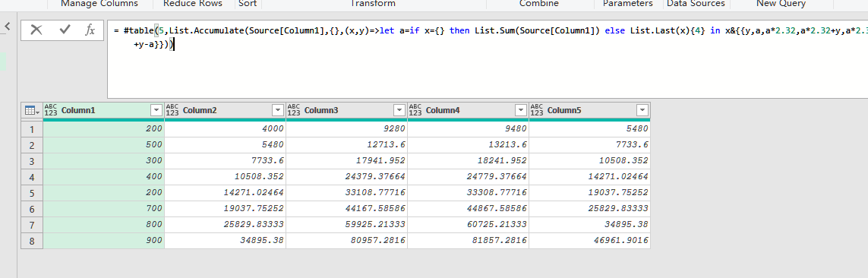Select Column4 cell showing 13213.6
Screen dimensions: 868x278
coord(469,145)
